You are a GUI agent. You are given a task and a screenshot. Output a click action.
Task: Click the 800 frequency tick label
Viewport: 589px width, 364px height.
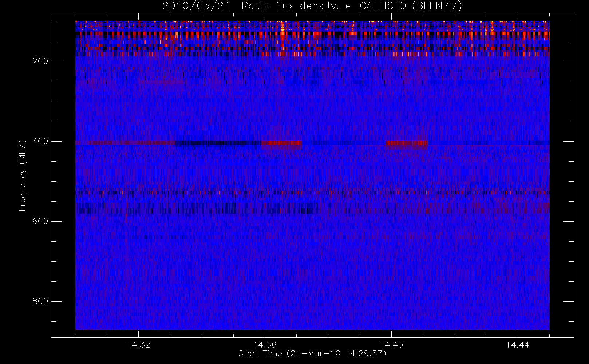coord(40,301)
